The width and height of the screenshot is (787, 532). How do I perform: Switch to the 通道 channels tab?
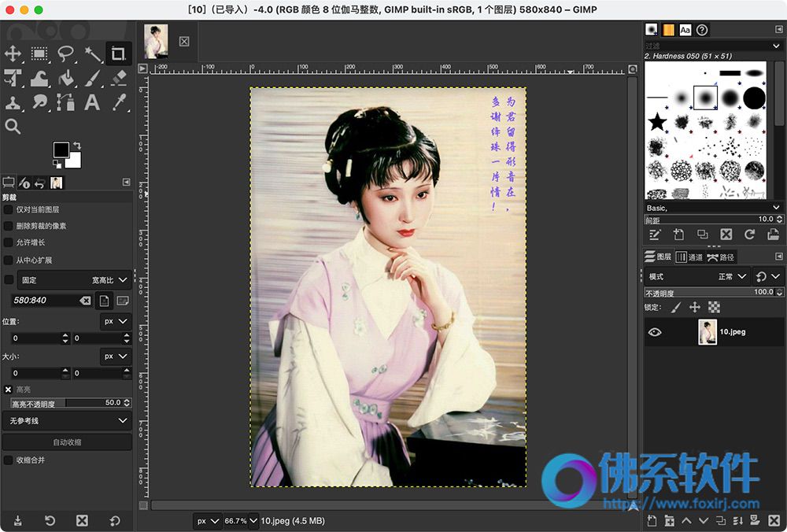[x=689, y=257]
